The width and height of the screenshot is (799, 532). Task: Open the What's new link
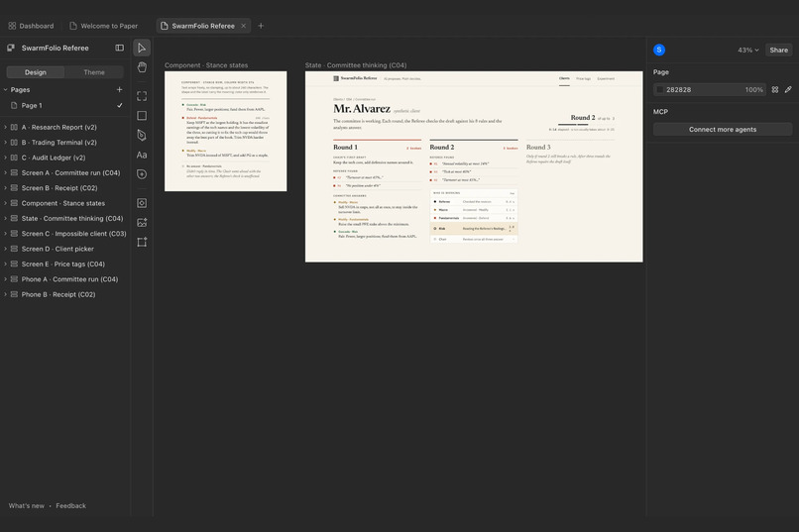[x=27, y=506]
